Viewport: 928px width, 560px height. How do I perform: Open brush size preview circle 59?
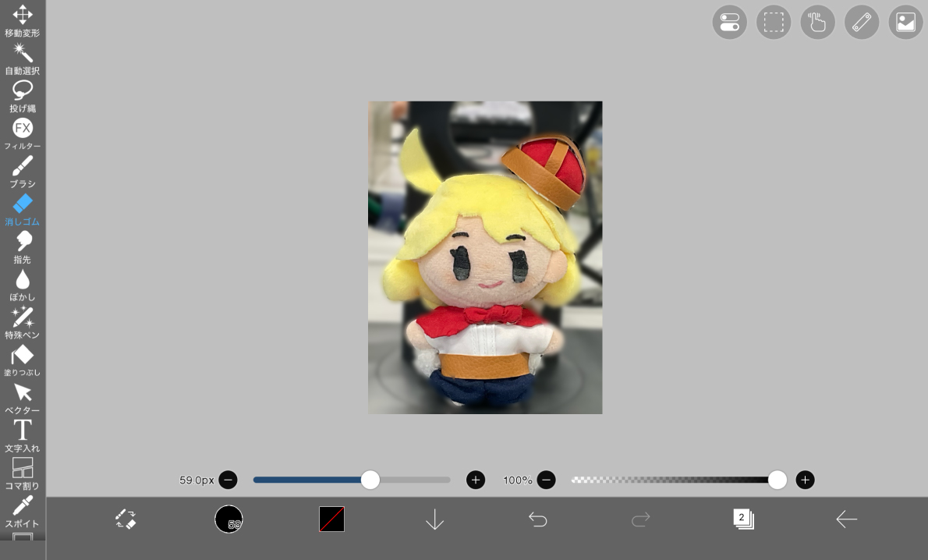coord(228,519)
